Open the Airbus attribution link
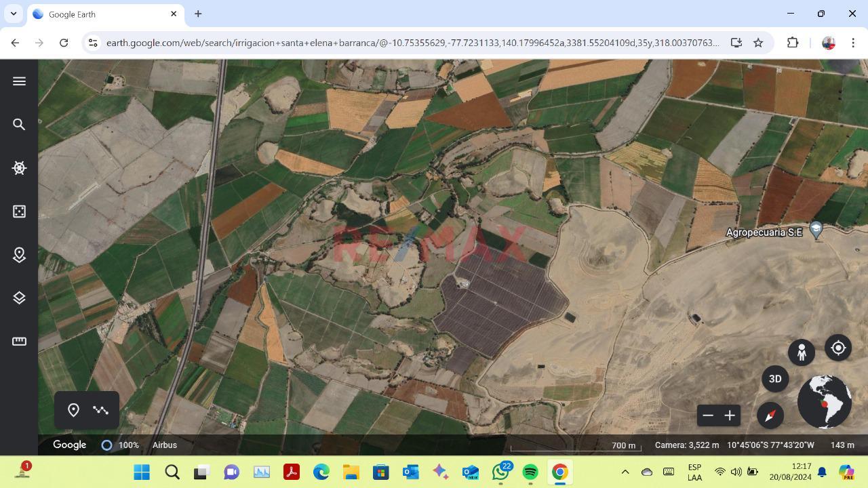 [164, 445]
